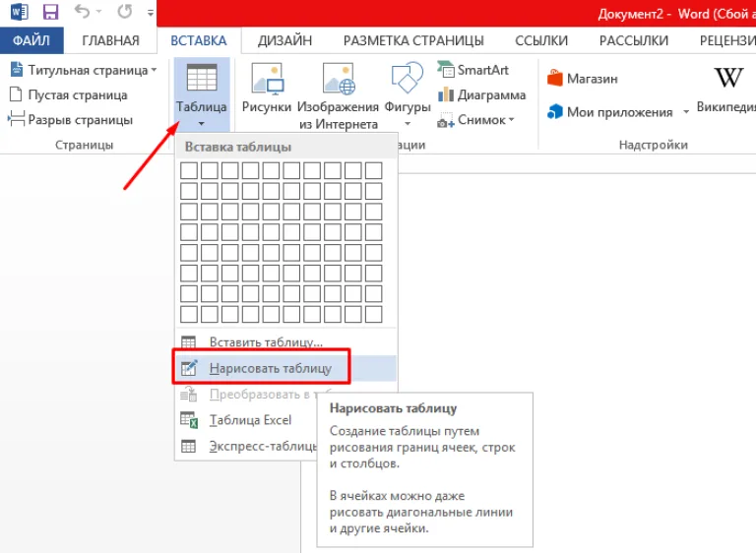This screenshot has width=756, height=553.
Task: Click the last cell in the table grid's top row
Action: 374,170
